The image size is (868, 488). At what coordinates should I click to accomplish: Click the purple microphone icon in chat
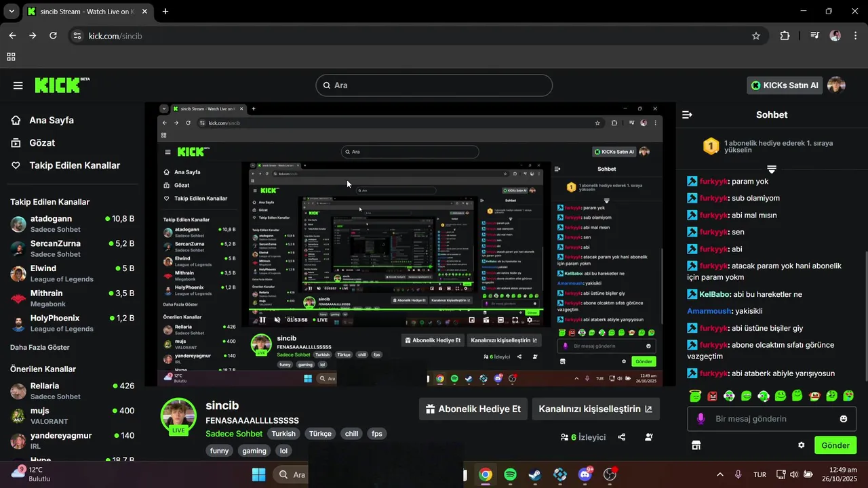pos(701,419)
